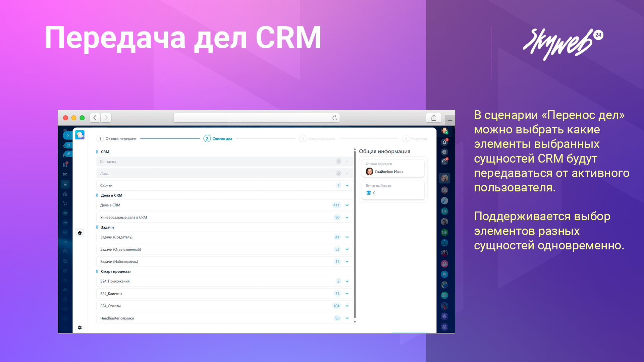Open the analytics bar chart sidebar icon
This screenshot has height=362, width=644.
point(65,194)
